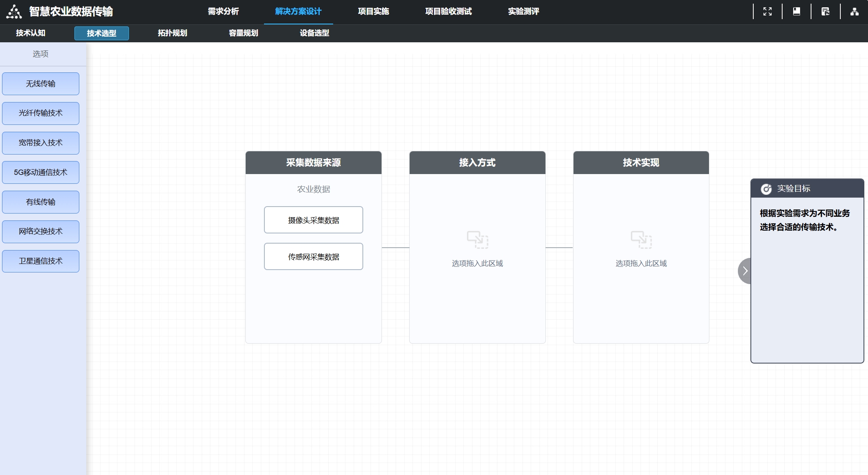Image resolution: width=868 pixels, height=475 pixels.
Task: Click the 传感网采集数据 card
Action: tap(313, 256)
